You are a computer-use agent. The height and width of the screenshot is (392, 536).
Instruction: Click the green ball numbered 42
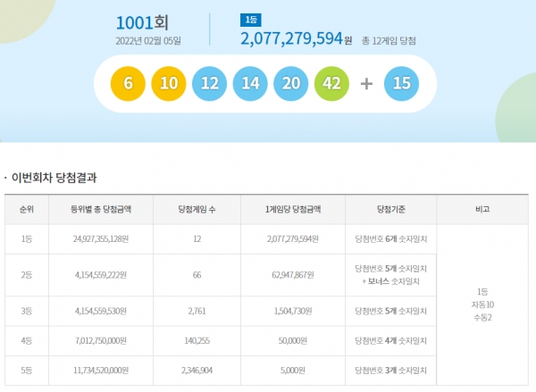[331, 84]
